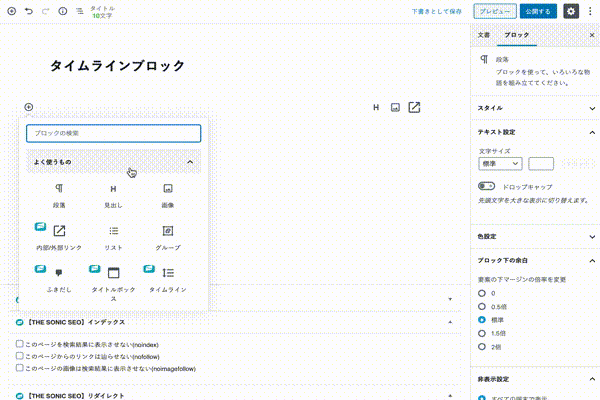This screenshot has width=600, height=400.
Task: Toggle the ドロップキャップ switch
Action: coord(486,186)
